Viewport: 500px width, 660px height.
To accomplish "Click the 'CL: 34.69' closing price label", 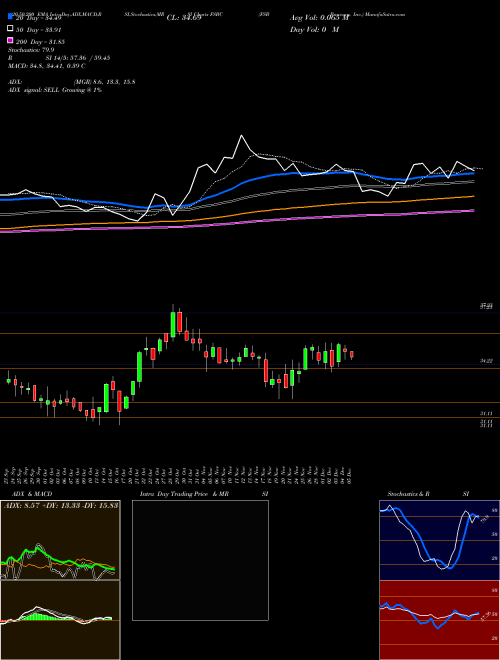I will 184,18.
